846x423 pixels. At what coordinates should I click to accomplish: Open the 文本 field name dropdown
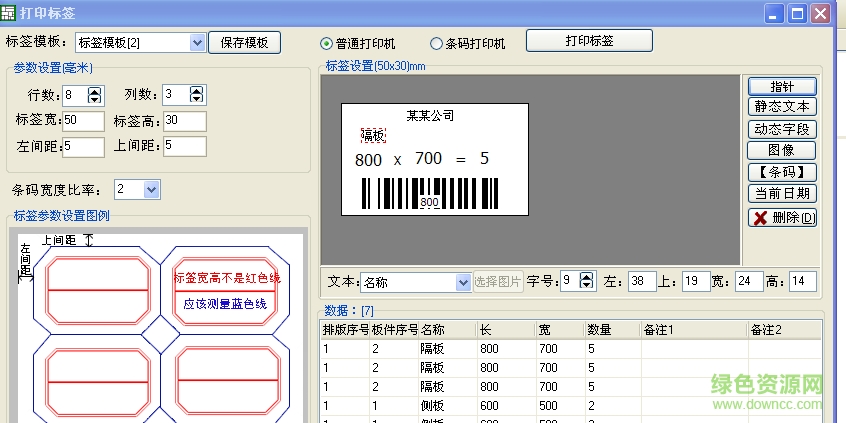coord(462,283)
